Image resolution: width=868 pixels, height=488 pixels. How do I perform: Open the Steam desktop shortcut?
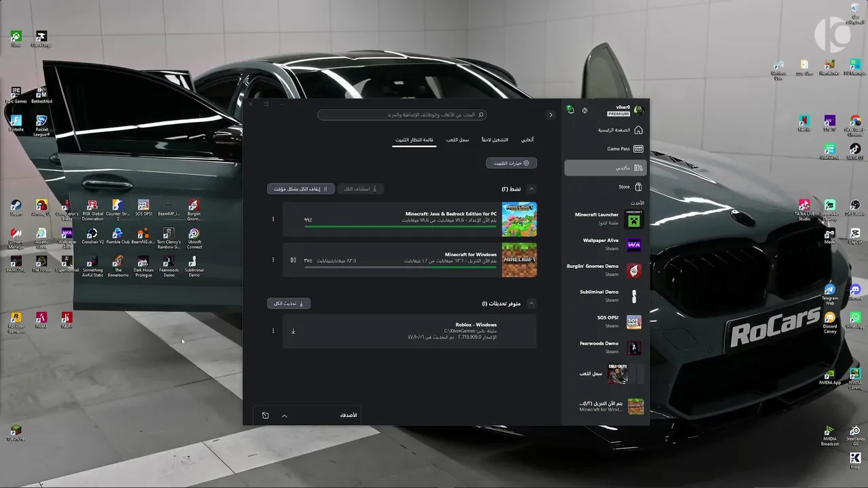16,207
